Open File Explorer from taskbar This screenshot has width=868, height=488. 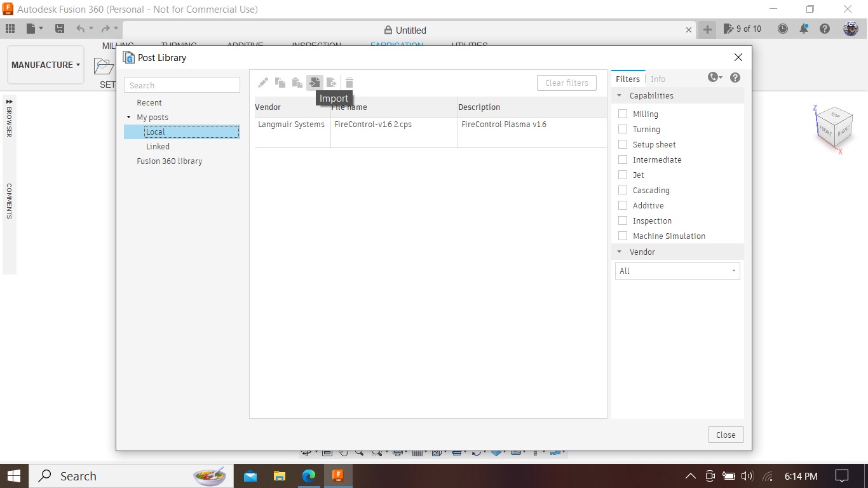(x=280, y=476)
